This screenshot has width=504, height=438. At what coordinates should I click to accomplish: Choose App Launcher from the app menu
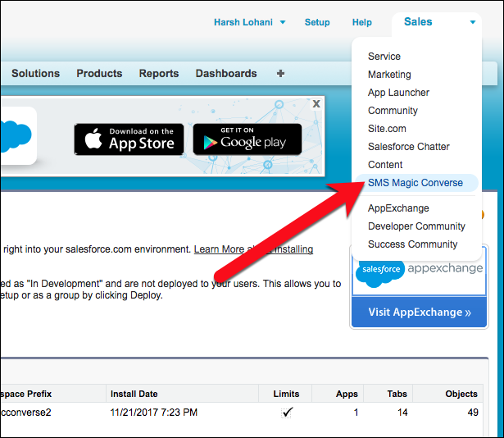coord(398,93)
